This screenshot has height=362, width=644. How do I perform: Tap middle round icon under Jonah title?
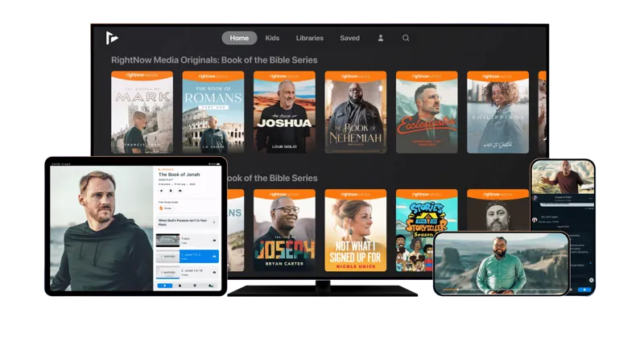[x=171, y=191]
